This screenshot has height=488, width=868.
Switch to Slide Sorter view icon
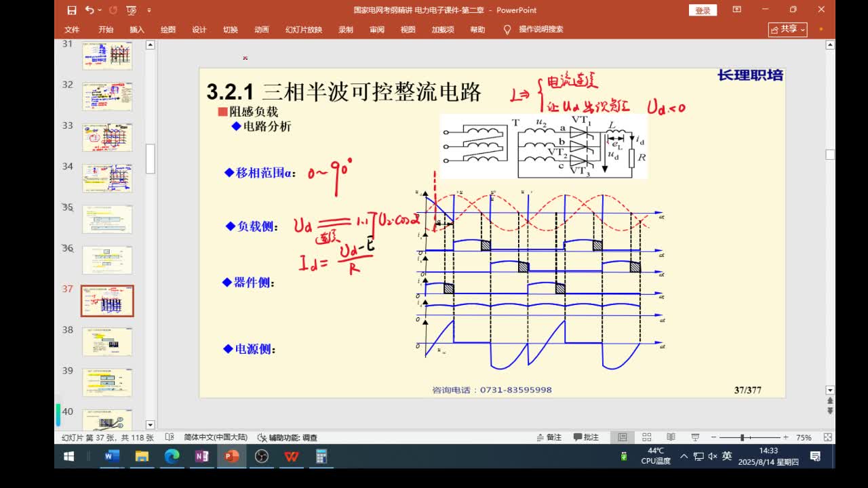(x=647, y=438)
